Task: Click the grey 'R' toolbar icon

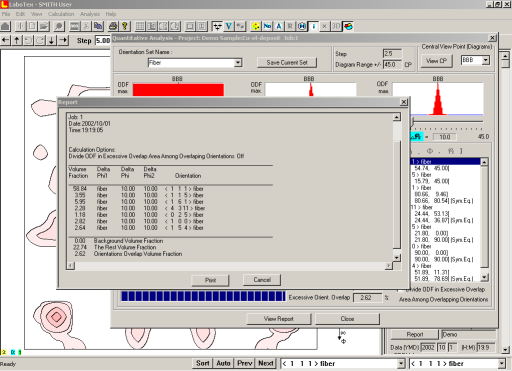Action: 290,26
